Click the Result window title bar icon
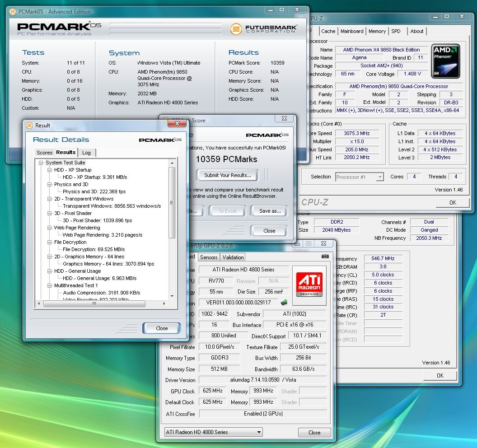This screenshot has width=477, height=448. point(29,126)
